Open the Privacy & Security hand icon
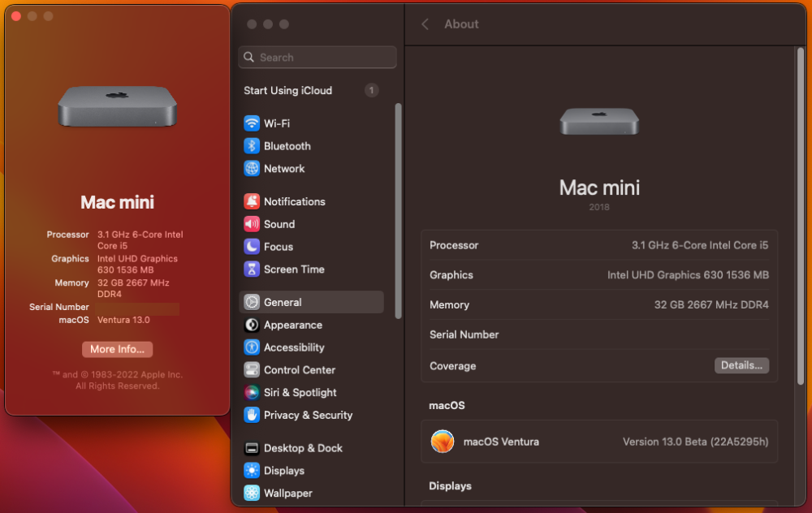Image resolution: width=812 pixels, height=513 pixels. tap(252, 415)
